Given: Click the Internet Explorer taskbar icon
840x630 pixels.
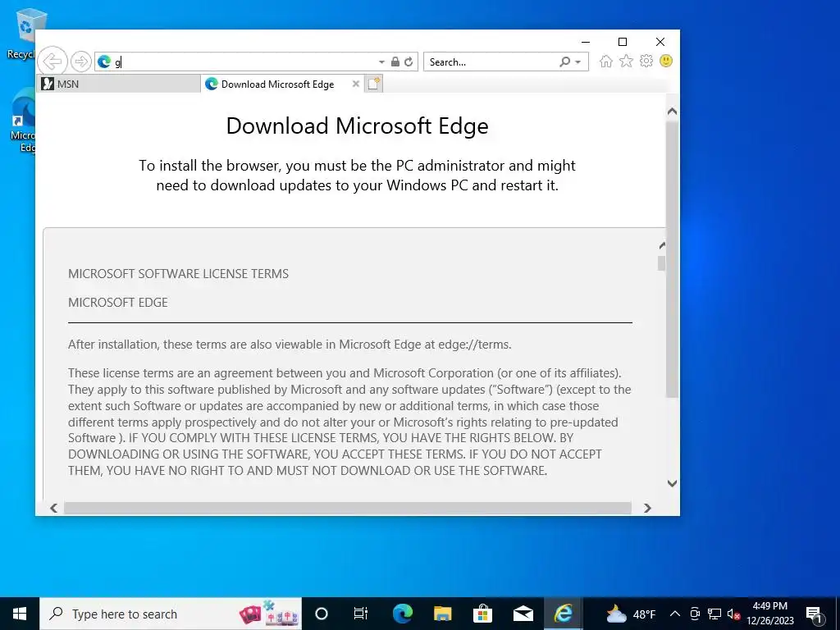Looking at the screenshot, I should coord(563,614).
